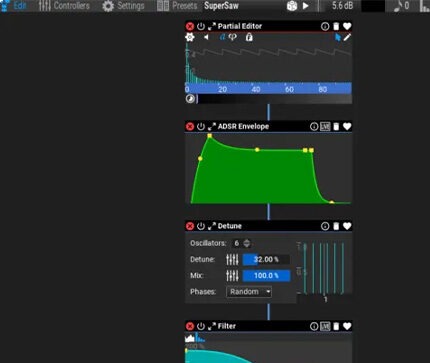430x363 pixels.
Task: Delete ADSR Envelope with trash icon
Action: [x=336, y=127]
